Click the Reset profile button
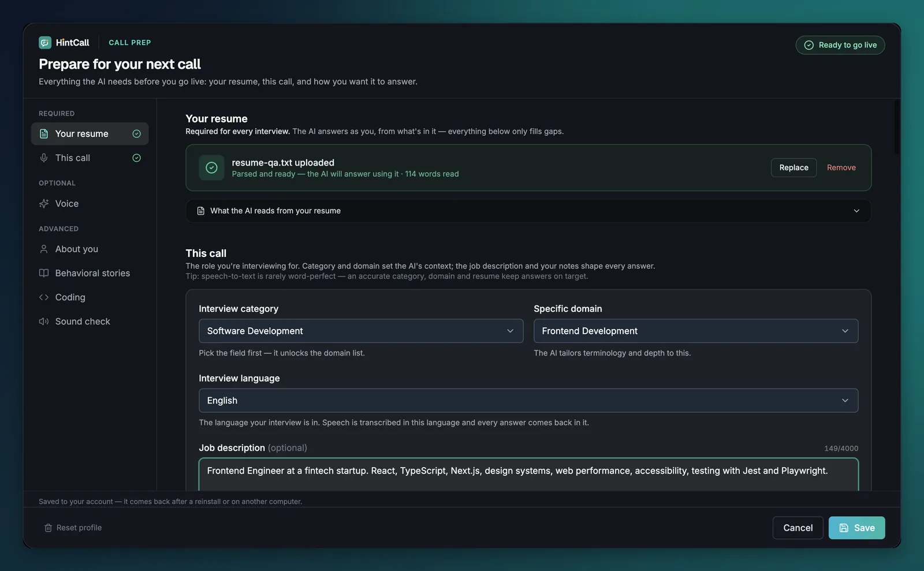924x571 pixels. 73,528
